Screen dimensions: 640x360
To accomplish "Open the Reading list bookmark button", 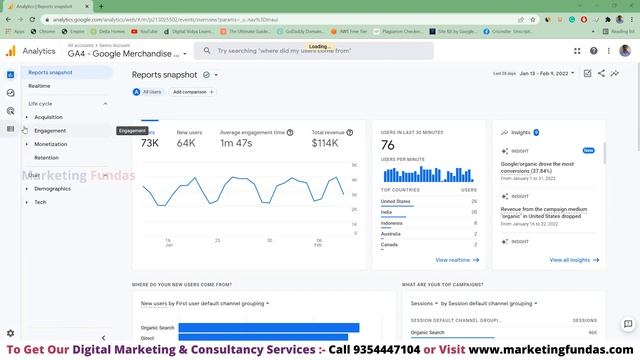I will (619, 31).
